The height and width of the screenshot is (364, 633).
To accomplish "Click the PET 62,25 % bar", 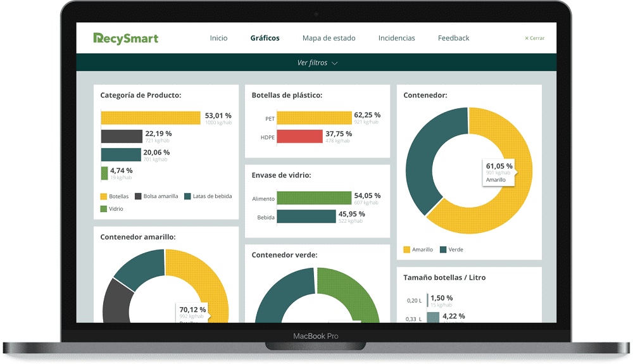I will click(x=314, y=118).
